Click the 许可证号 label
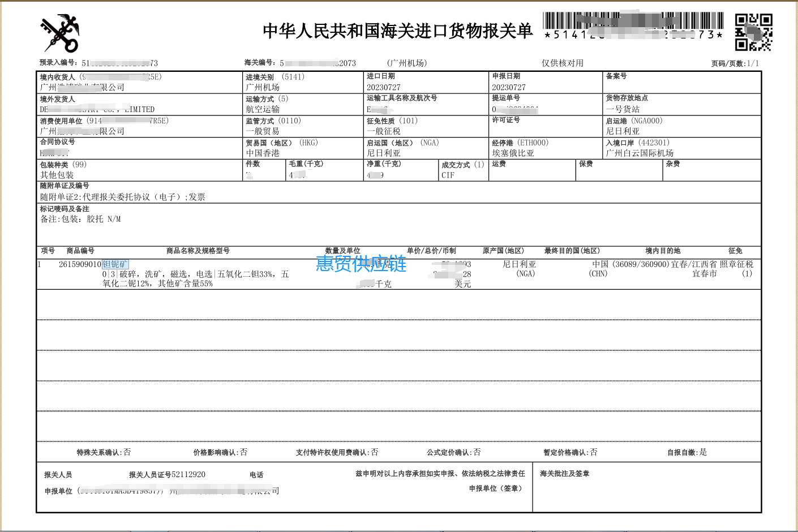Viewport: 798px width, 532px height. pos(506,120)
